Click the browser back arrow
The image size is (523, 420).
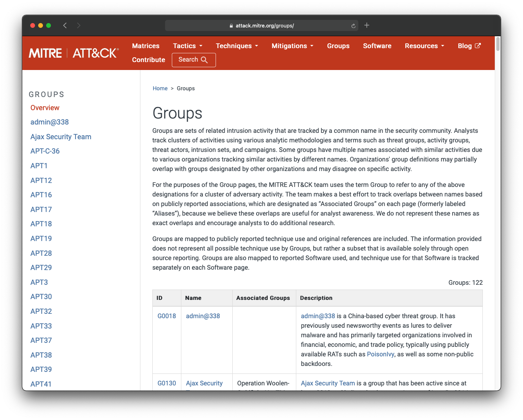click(65, 25)
